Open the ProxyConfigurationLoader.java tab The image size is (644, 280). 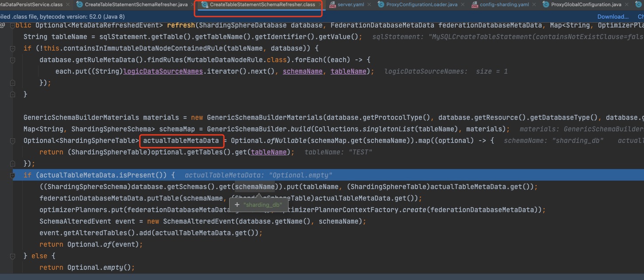[x=422, y=4]
